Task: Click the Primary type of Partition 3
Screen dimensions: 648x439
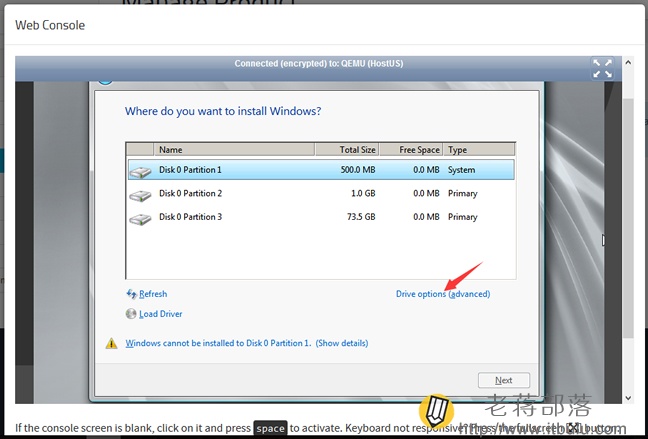Action: pos(462,217)
